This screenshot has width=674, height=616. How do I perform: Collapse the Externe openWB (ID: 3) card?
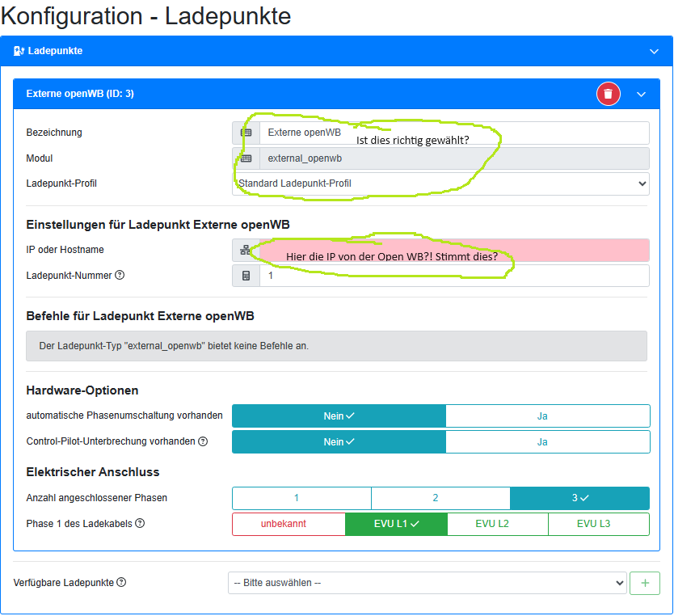click(x=641, y=94)
